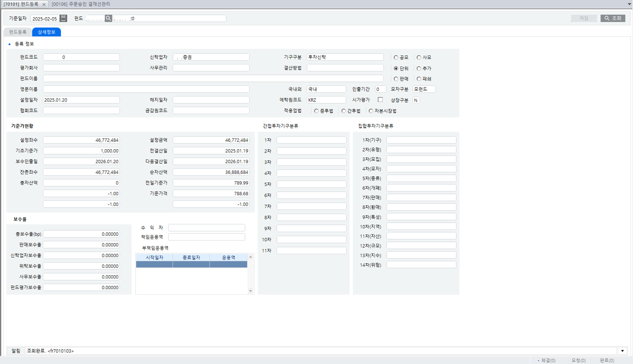The width and height of the screenshot is (633, 364).
Task: Close the [70101] 펀드등록 tab
Action: tap(44, 4)
